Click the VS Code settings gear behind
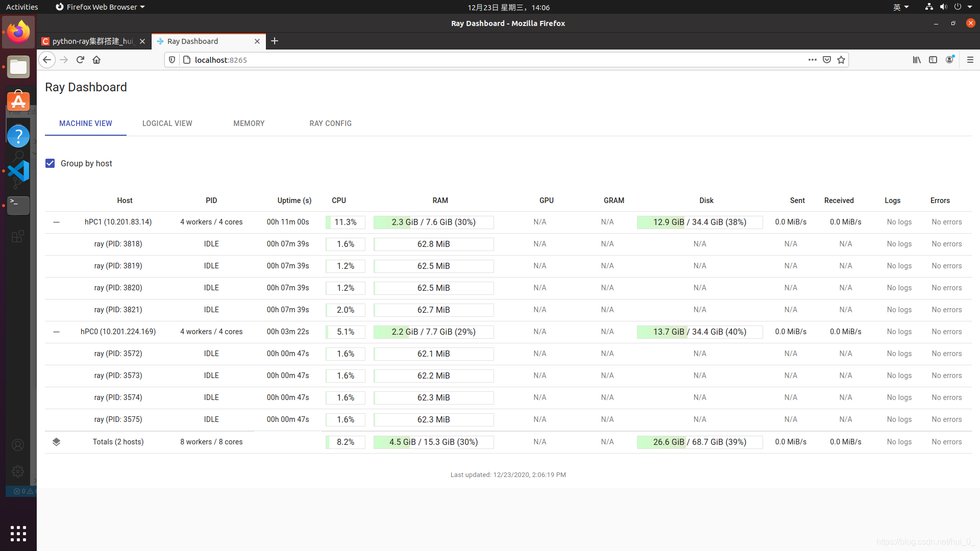Image resolution: width=980 pixels, height=551 pixels. tap(18, 471)
